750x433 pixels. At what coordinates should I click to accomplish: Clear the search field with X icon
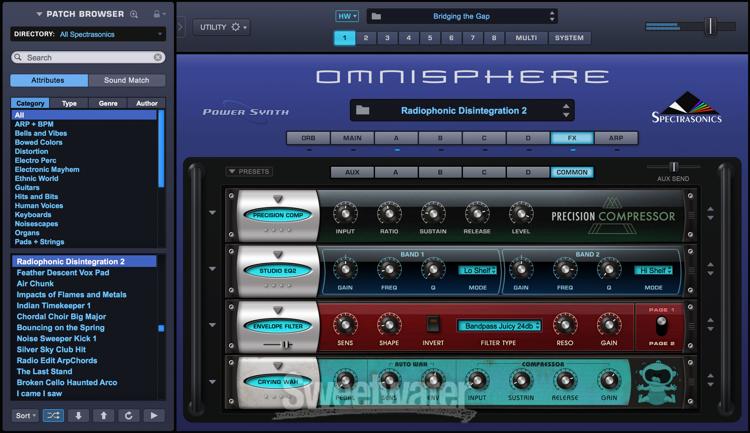pyautogui.click(x=158, y=57)
